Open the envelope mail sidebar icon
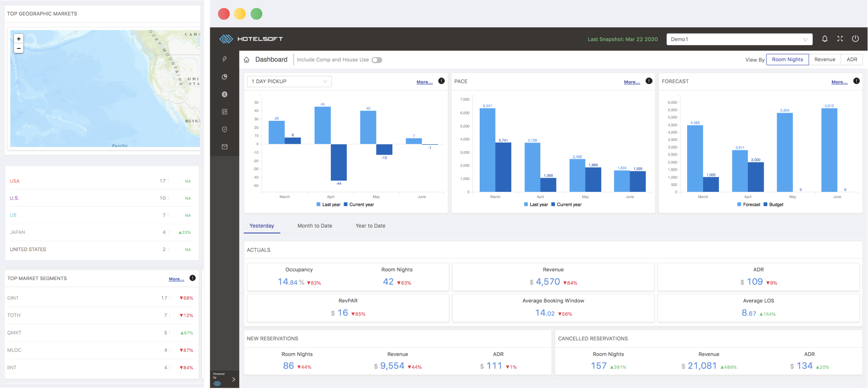Image resolution: width=868 pixels, height=390 pixels. 224,147
